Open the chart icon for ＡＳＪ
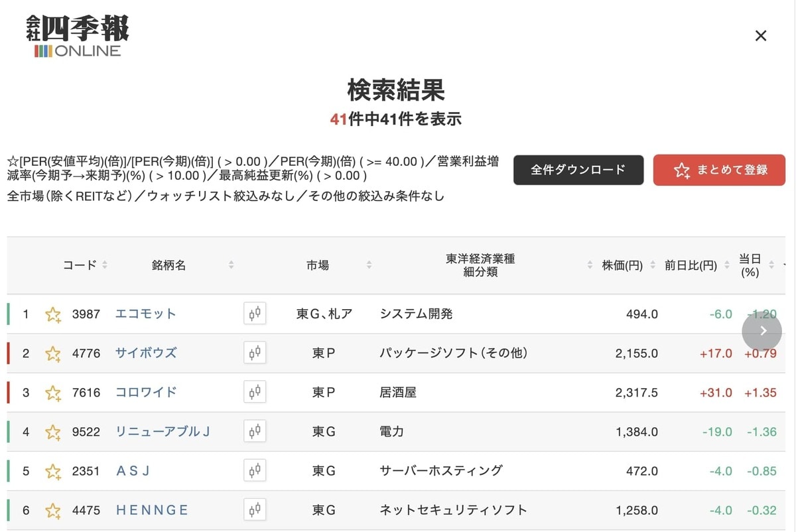The height and width of the screenshot is (532, 796). [255, 470]
